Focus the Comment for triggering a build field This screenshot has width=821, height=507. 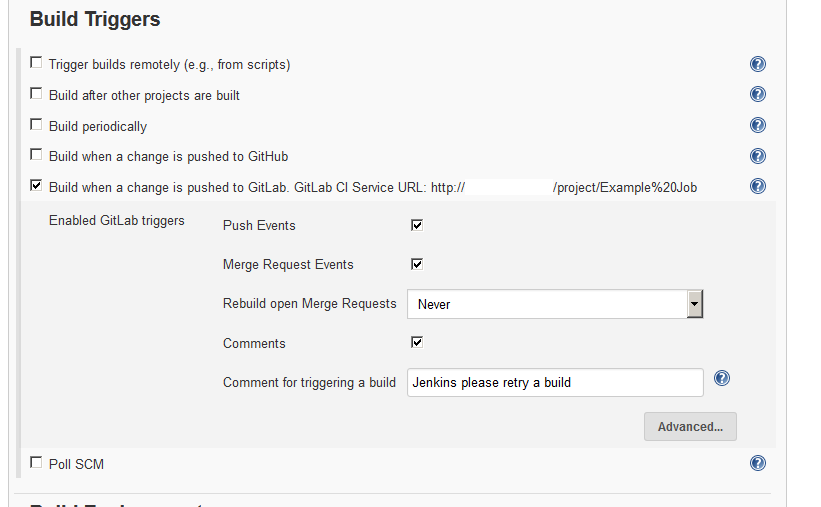[x=555, y=382]
